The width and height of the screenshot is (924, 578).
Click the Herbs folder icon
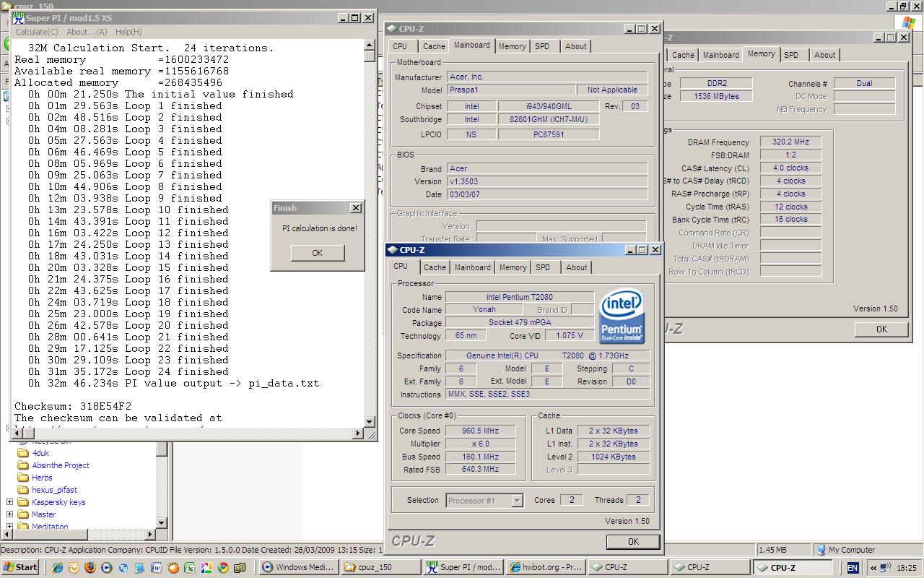23,478
